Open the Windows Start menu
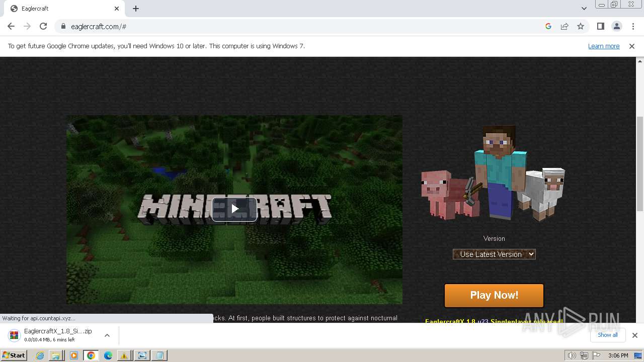This screenshot has height=362, width=644. [x=14, y=355]
